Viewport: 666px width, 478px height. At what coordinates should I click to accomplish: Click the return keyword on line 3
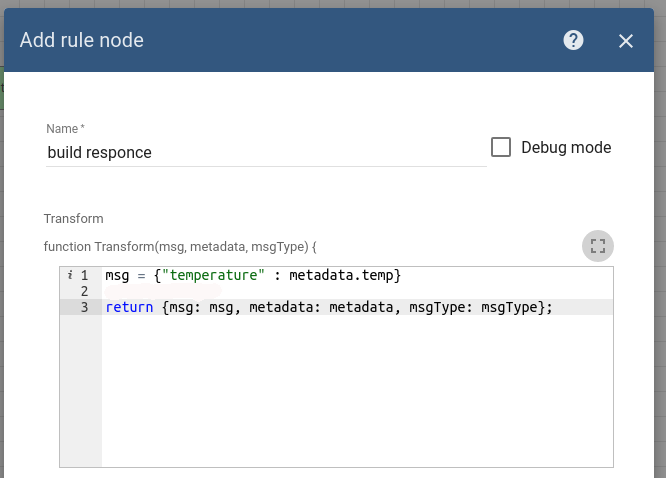[129, 307]
